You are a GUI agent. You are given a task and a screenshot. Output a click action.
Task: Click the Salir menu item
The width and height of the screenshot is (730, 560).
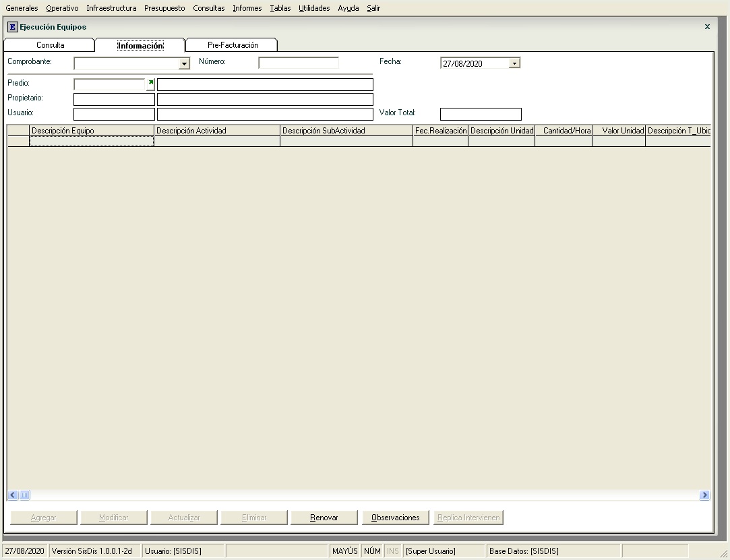[x=373, y=8]
